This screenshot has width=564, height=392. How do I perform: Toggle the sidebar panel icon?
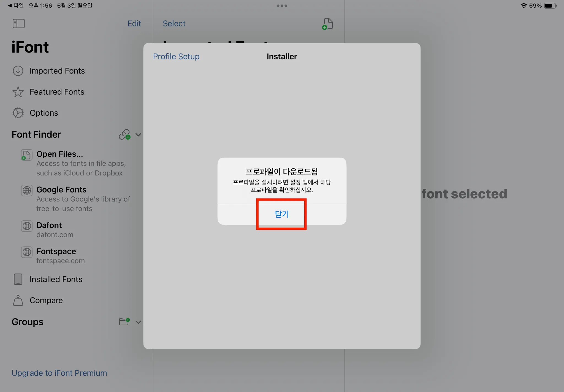tap(18, 23)
